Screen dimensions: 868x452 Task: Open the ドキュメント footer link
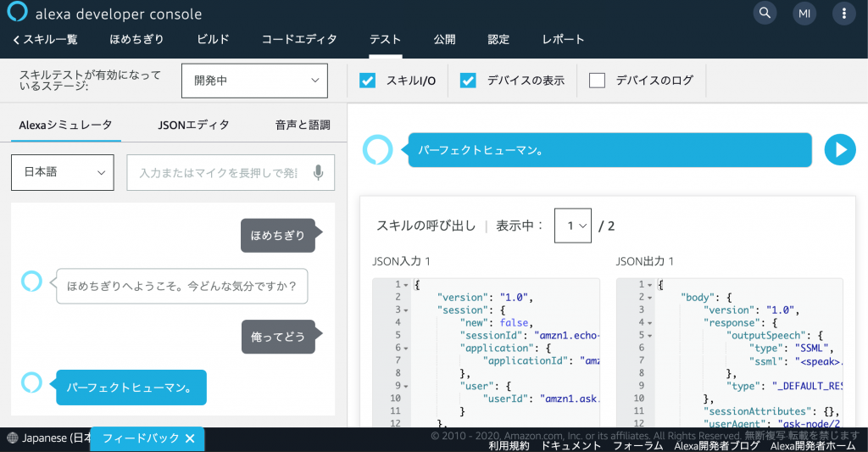[570, 446]
